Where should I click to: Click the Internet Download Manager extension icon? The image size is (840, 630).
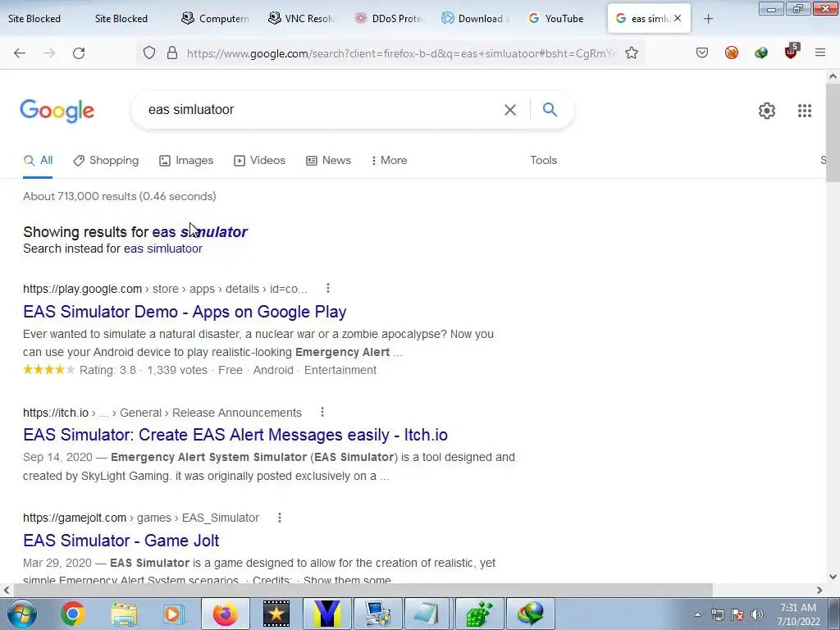pyautogui.click(x=761, y=52)
